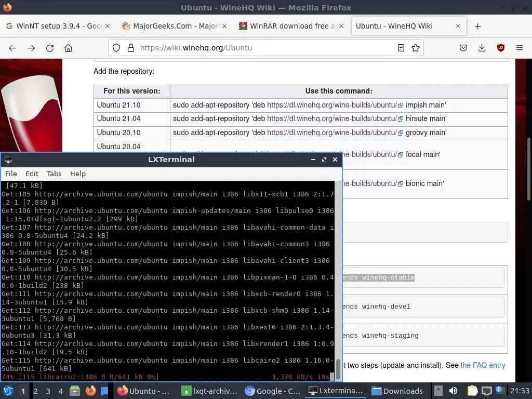This screenshot has height=399, width=532.
Task: Click the Ubuntu 20.04 table cell
Action: click(x=132, y=147)
